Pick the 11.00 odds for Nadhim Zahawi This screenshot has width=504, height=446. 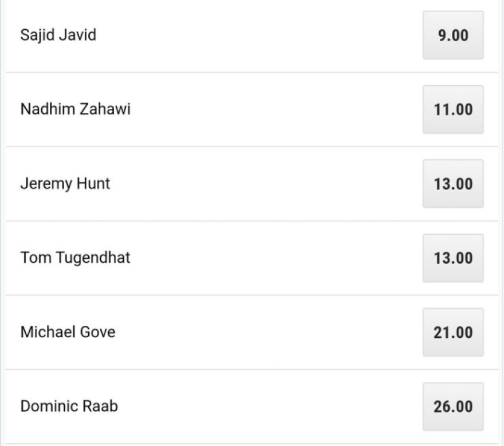[x=452, y=109]
